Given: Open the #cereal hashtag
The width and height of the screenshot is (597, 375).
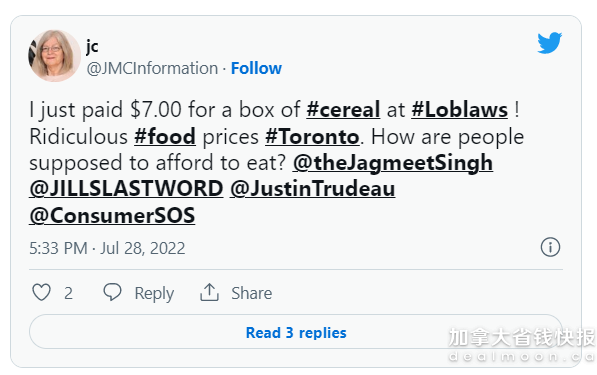Looking at the screenshot, I should click(343, 110).
